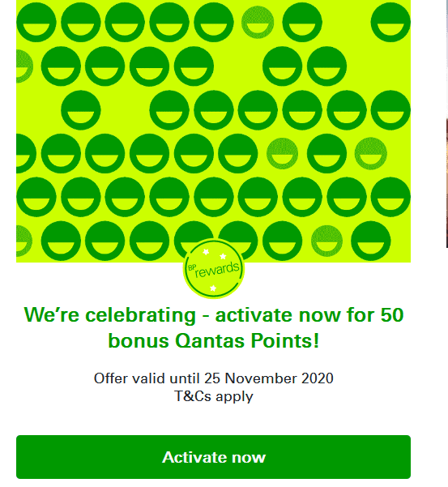Click the top-left corner smiley face

point(36,23)
